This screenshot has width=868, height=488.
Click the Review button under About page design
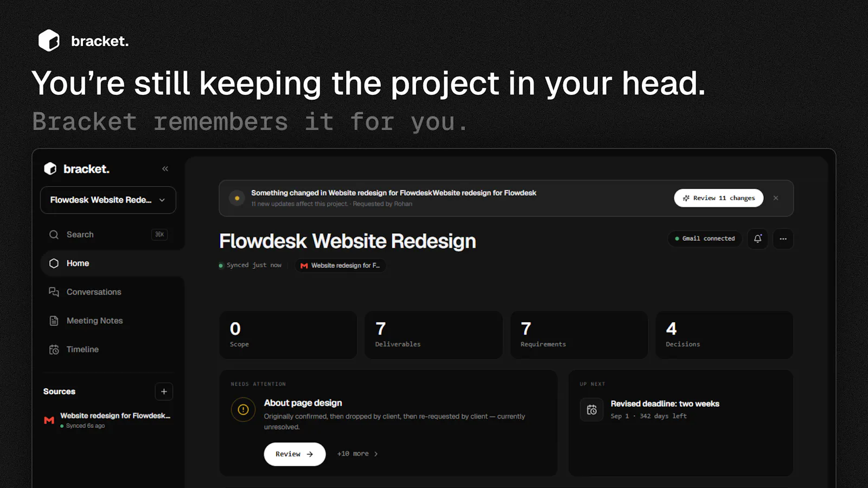[295, 454]
